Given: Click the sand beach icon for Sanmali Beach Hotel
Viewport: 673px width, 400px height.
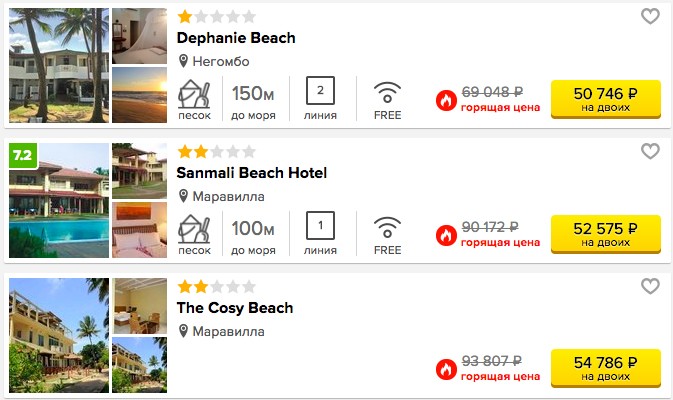Looking at the screenshot, I should click(x=194, y=229).
